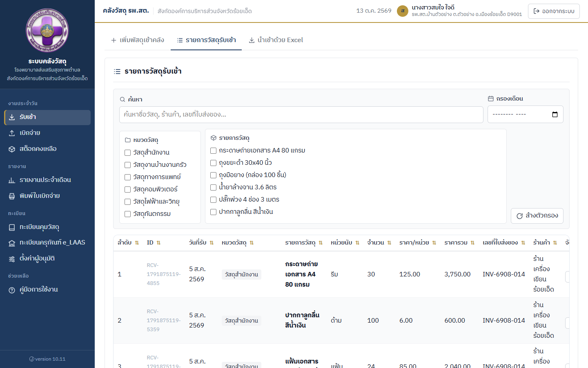Sort table by ID column arrow
588x368 pixels.
point(158,243)
